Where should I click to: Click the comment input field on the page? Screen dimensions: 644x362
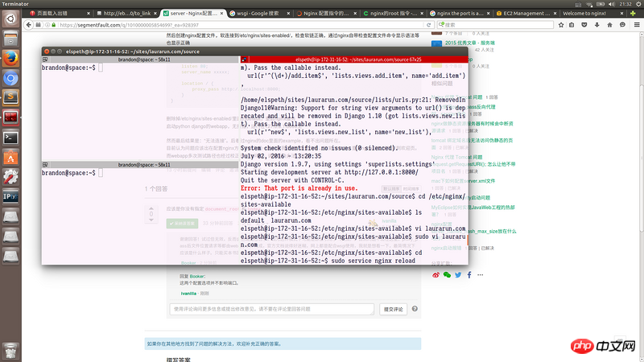(272, 309)
